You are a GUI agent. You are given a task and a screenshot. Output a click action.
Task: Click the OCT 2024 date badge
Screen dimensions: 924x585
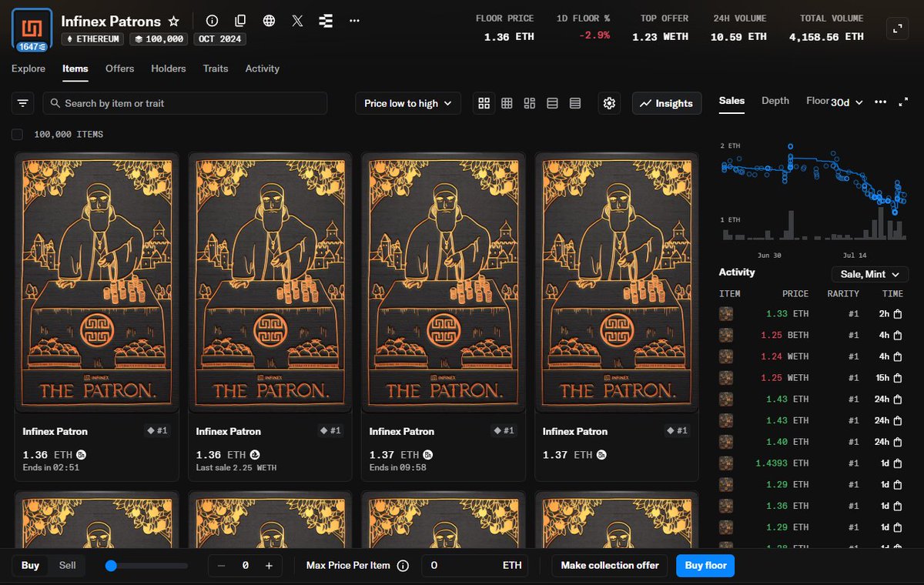(219, 38)
